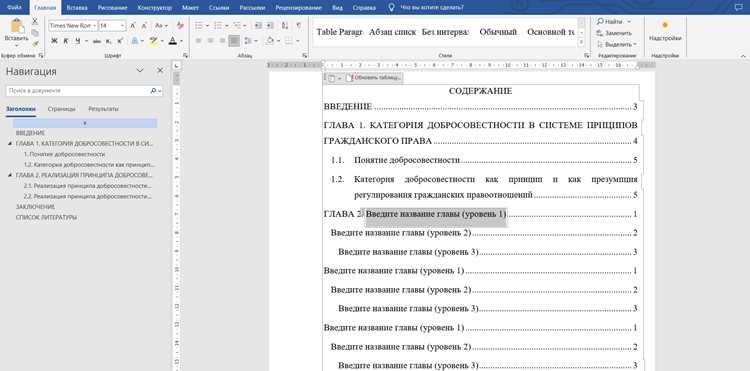Switch to the Ссылки ribbon tab
750x371 pixels.
pyautogui.click(x=218, y=8)
